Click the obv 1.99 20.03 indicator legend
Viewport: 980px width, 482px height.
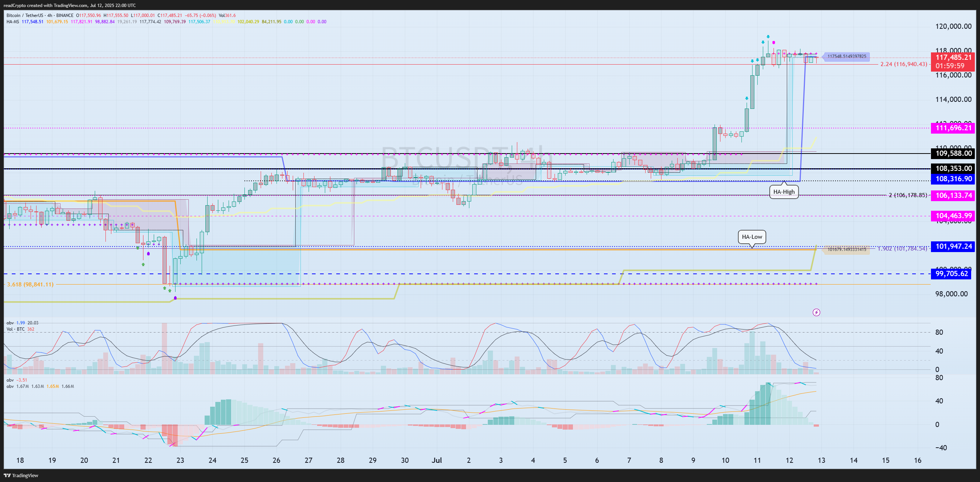pos(22,323)
